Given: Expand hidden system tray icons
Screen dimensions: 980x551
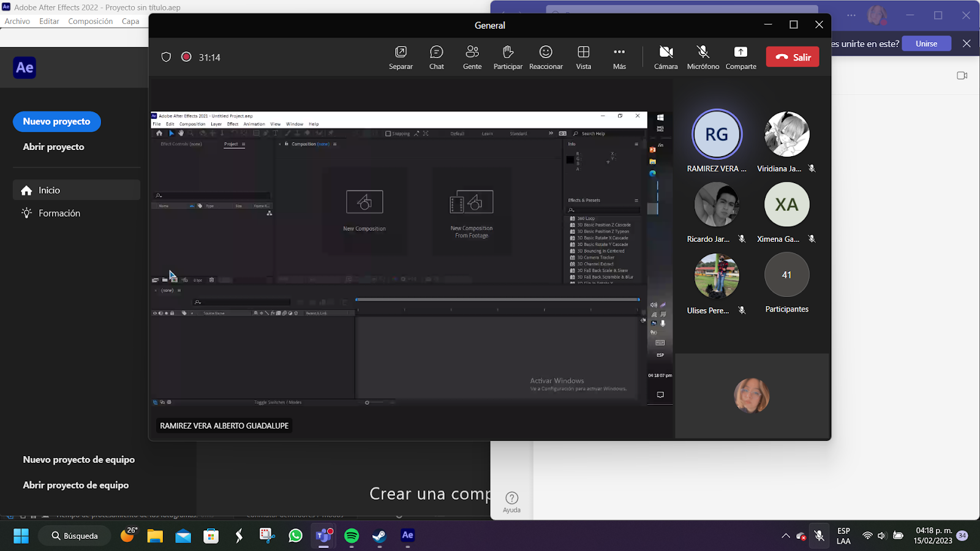Looking at the screenshot, I should coord(786,536).
